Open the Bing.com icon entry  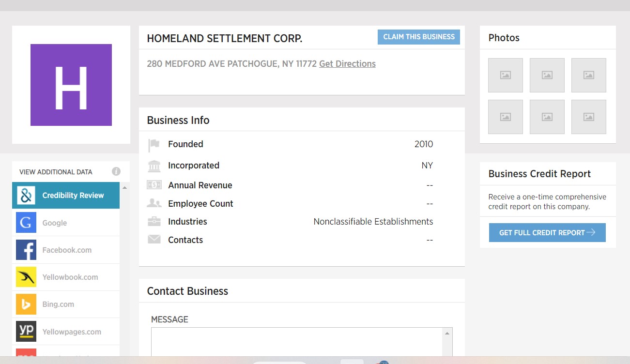pyautogui.click(x=26, y=304)
